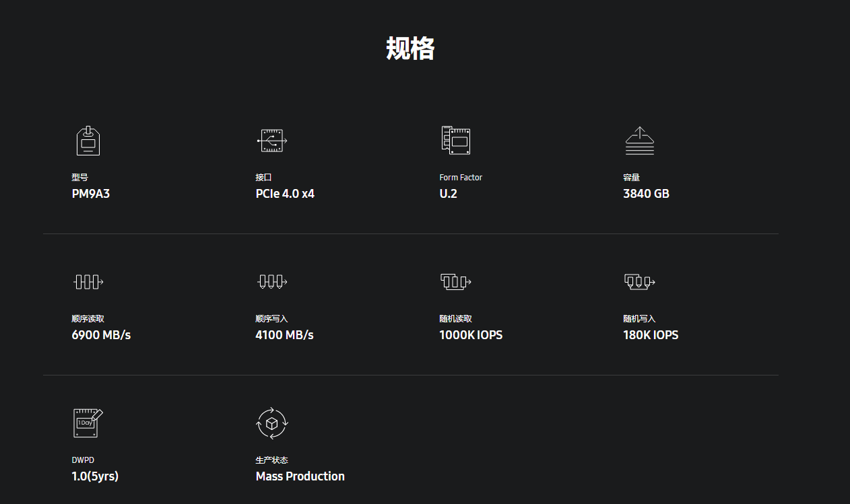Click the model (型号) drive icon
Screen dimensions: 850x504
[88, 141]
